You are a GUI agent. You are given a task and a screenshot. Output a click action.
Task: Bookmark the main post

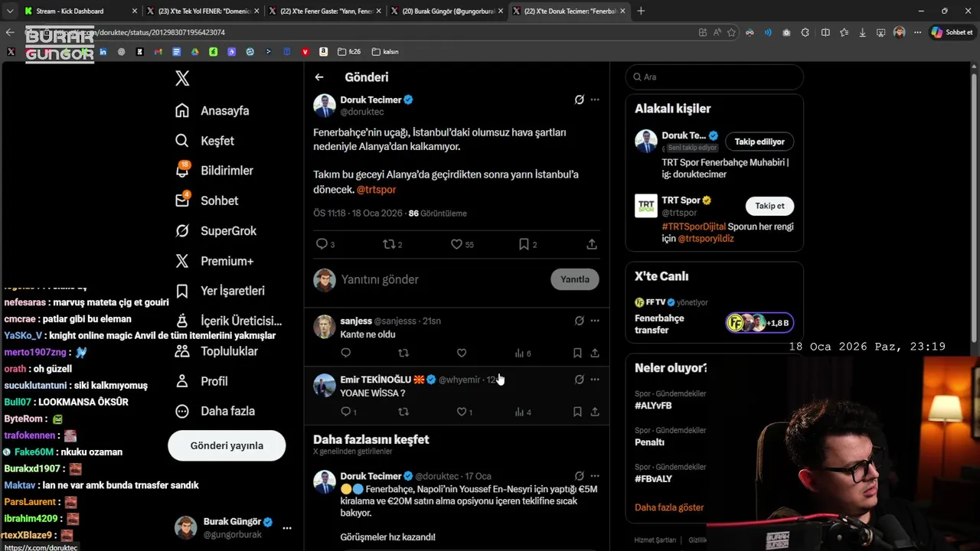tap(524, 244)
